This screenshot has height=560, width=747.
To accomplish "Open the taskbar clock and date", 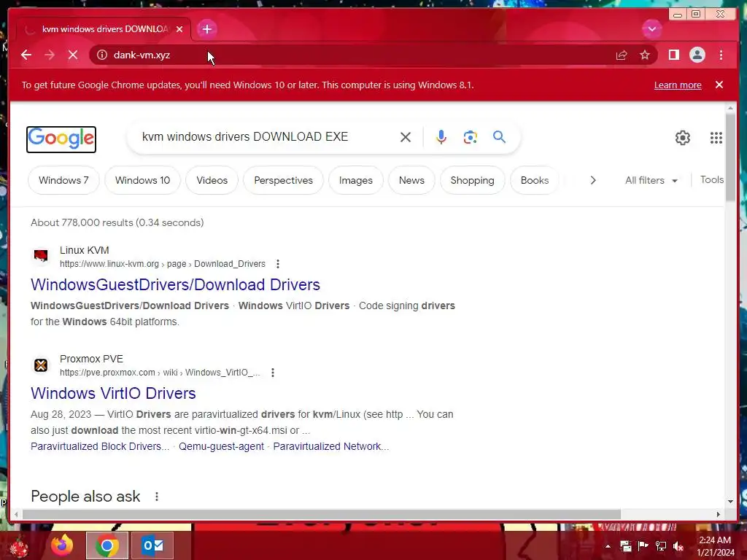I will (x=715, y=546).
